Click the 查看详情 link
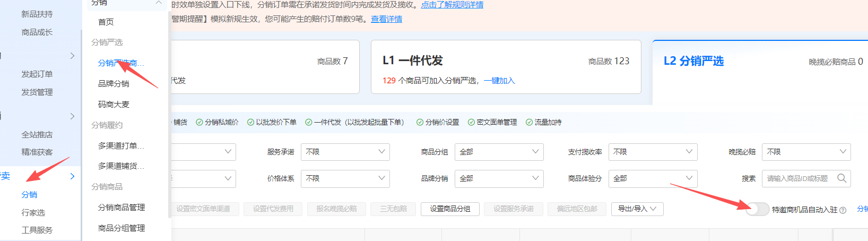Image resolution: width=868 pixels, height=241 pixels. 386,19
